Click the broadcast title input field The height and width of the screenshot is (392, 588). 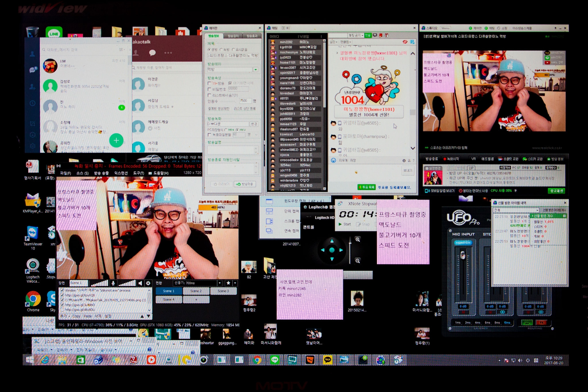[x=233, y=56]
